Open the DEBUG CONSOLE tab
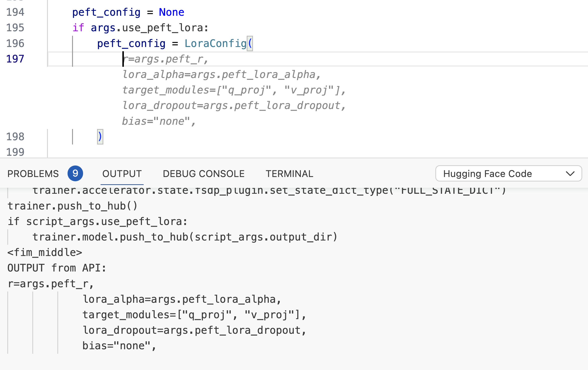The height and width of the screenshot is (370, 588). coord(203,173)
